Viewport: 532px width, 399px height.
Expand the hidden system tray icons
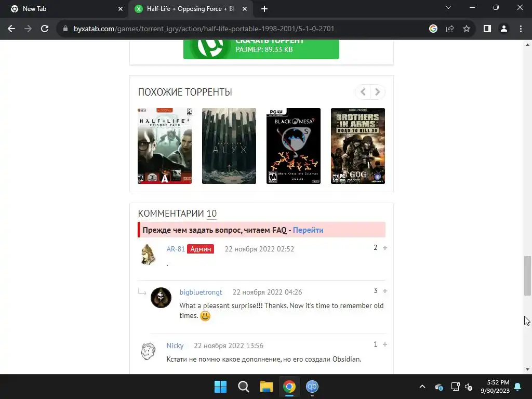click(x=422, y=387)
